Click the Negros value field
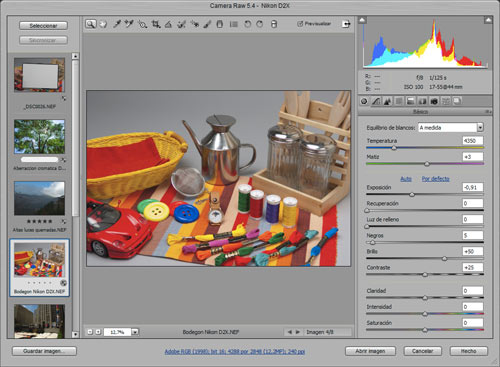 point(473,235)
